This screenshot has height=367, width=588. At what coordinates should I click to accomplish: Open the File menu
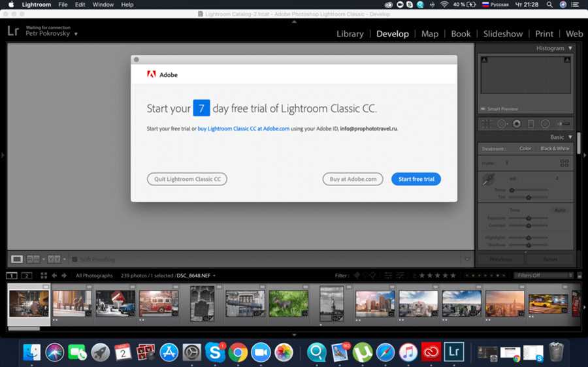[x=63, y=5]
